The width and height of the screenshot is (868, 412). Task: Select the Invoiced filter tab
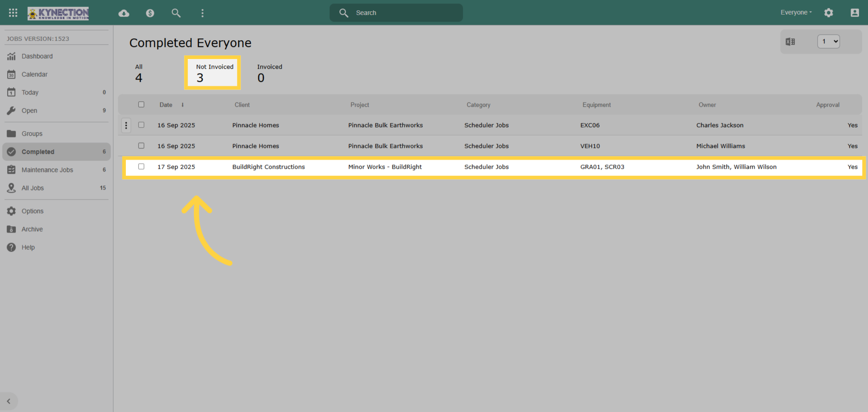tap(269, 73)
